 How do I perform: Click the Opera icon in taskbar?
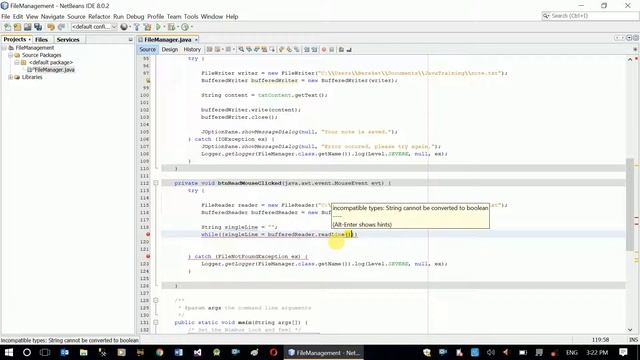(x=273, y=352)
